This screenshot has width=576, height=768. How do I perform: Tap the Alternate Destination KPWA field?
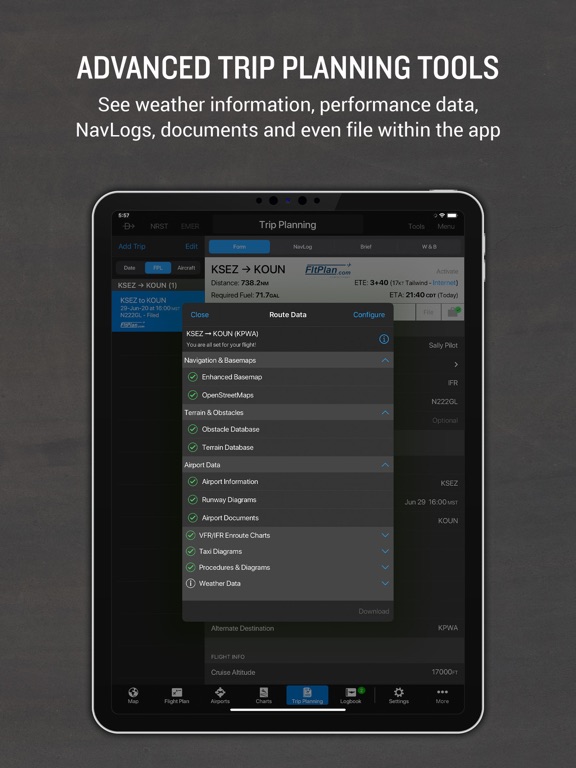334,628
